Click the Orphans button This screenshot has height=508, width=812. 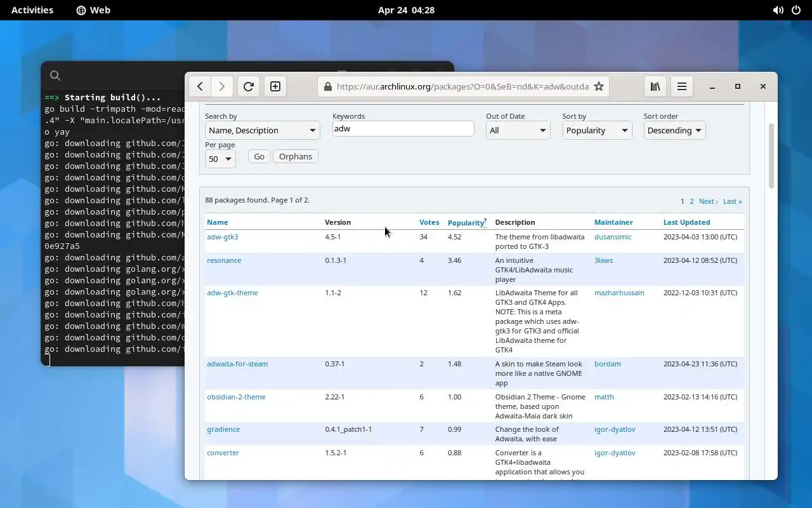296,156
